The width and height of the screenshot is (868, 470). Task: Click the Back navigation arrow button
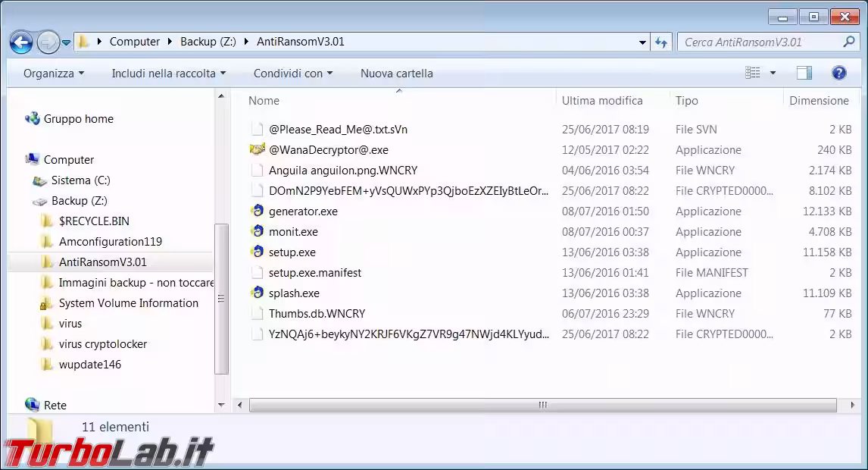pos(21,42)
